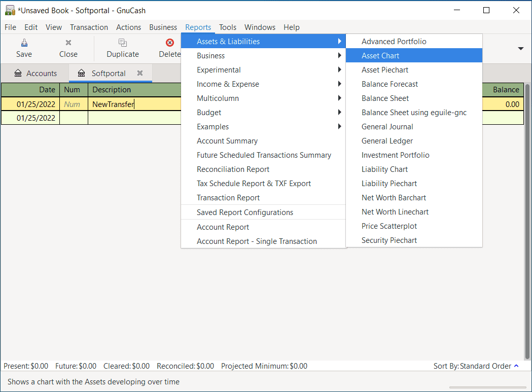
Task: Click the GnuCash title bar app icon
Action: click(10, 10)
